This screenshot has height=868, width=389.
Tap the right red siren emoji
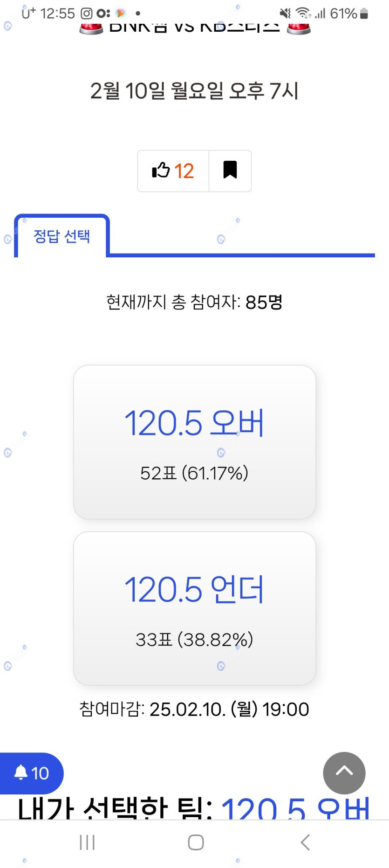point(299,29)
